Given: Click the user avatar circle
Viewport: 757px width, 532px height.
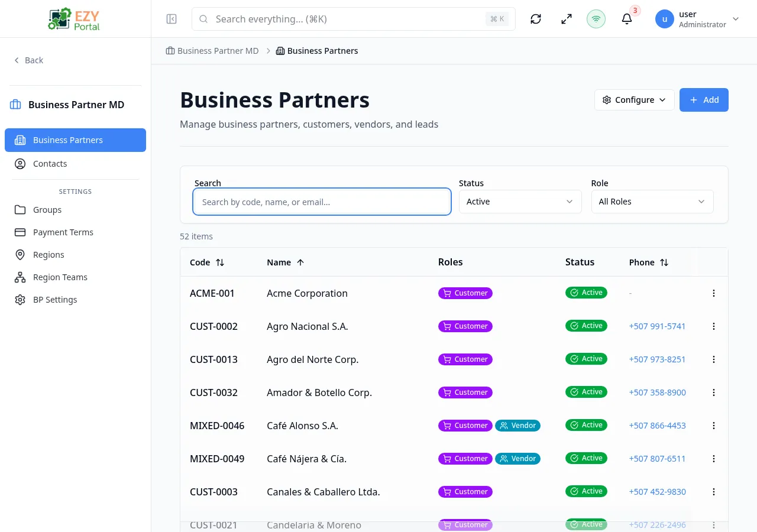Looking at the screenshot, I should click(665, 19).
